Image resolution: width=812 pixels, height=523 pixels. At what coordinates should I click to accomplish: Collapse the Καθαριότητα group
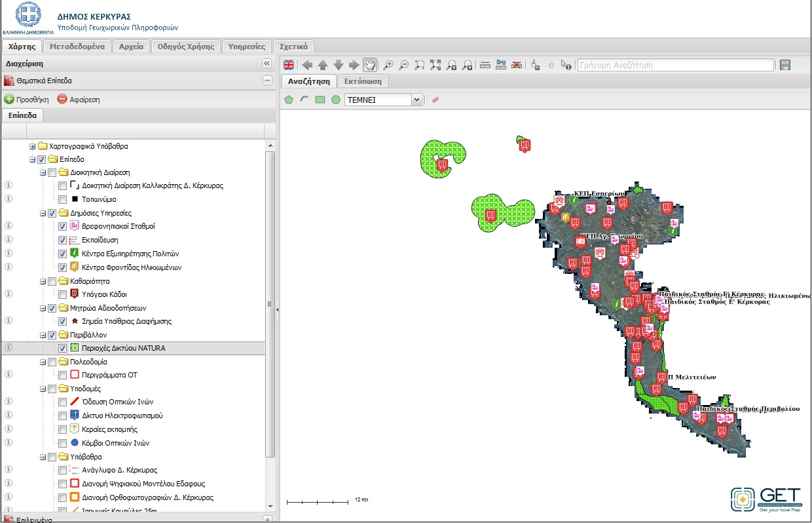coord(43,281)
